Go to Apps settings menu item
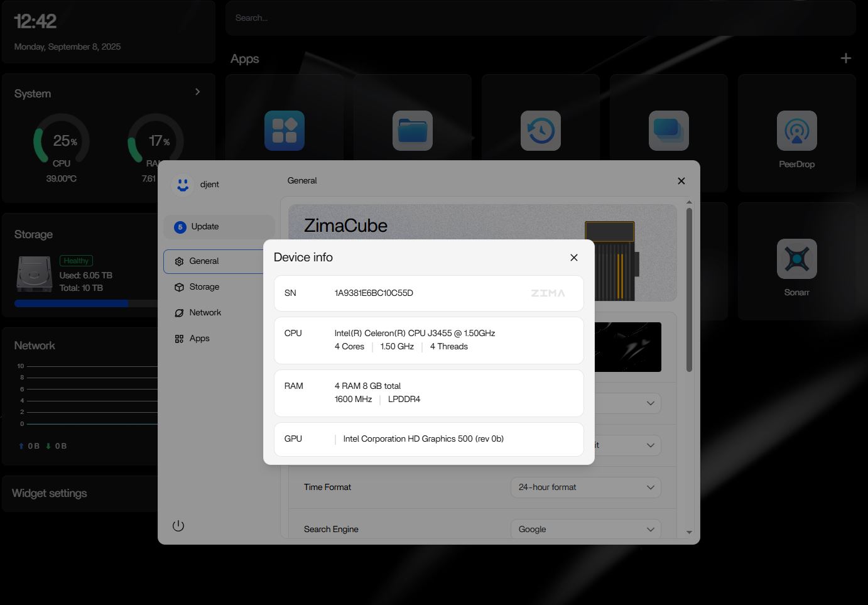 pyautogui.click(x=199, y=339)
